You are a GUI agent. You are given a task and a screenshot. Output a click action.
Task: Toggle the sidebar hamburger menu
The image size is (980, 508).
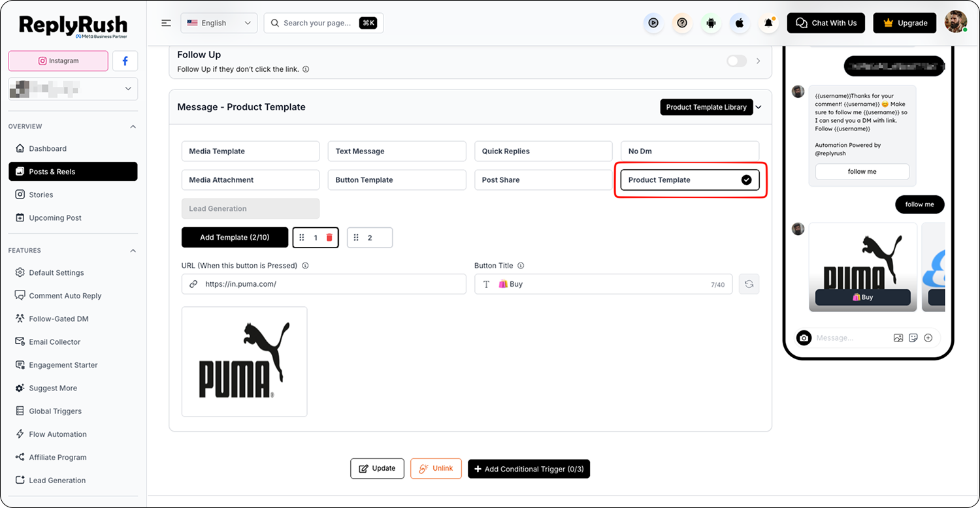click(x=166, y=23)
